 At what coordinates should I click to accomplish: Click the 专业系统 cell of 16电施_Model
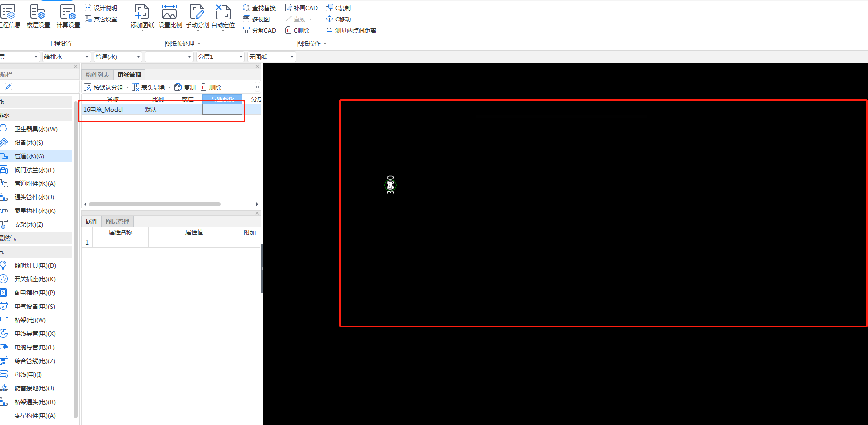tap(222, 110)
